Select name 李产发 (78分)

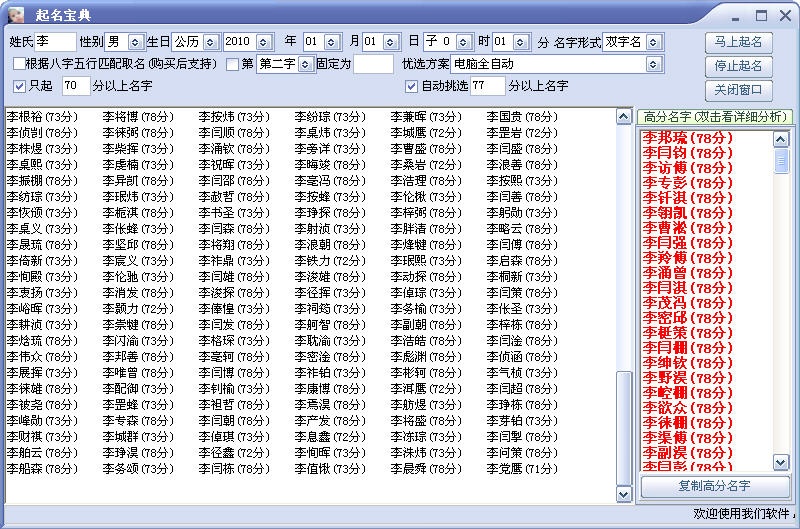(x=330, y=421)
